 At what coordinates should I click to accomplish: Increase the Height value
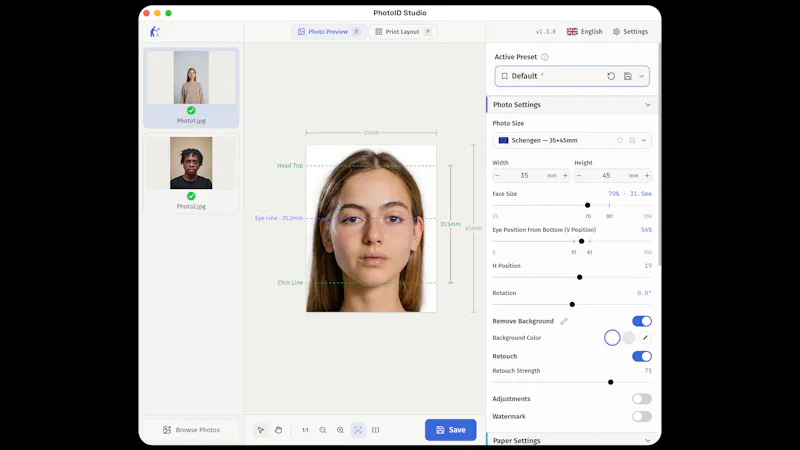point(647,176)
